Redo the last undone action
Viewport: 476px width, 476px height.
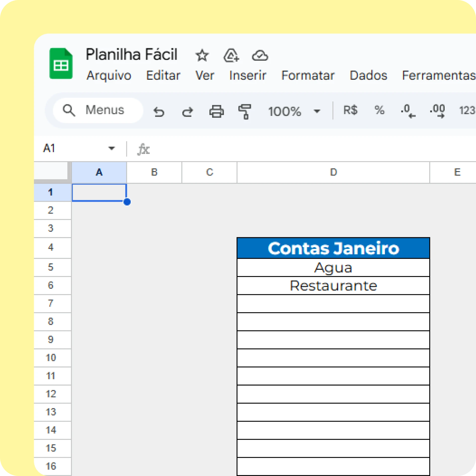[x=188, y=111]
